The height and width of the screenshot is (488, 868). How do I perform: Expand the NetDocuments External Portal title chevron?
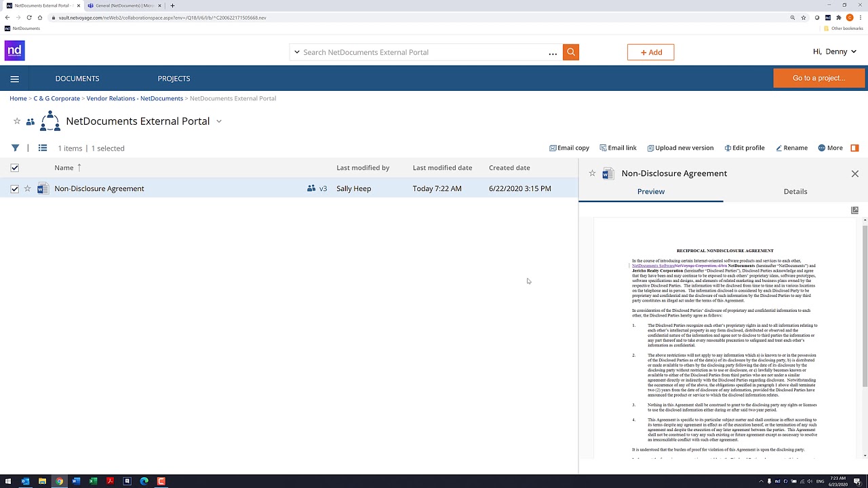[218, 121]
